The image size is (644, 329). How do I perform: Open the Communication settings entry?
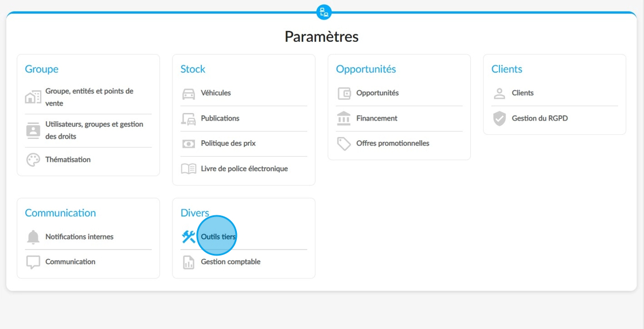click(x=70, y=262)
